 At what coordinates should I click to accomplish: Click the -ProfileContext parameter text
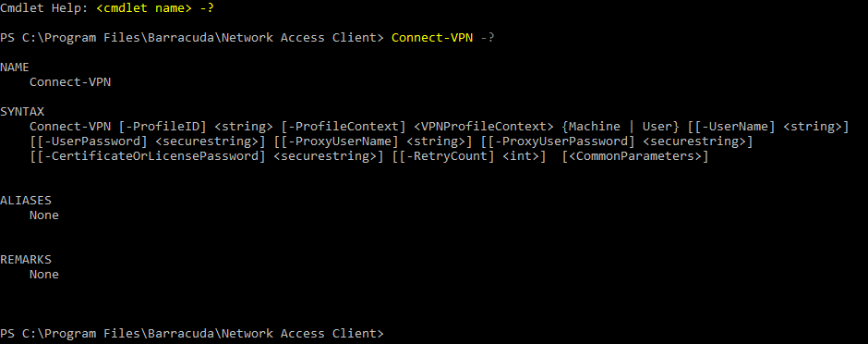(x=344, y=127)
